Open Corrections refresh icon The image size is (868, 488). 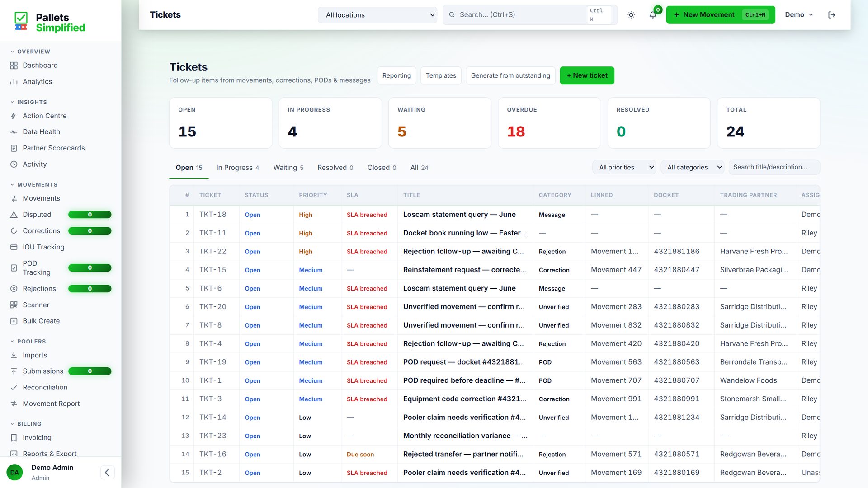click(x=14, y=231)
